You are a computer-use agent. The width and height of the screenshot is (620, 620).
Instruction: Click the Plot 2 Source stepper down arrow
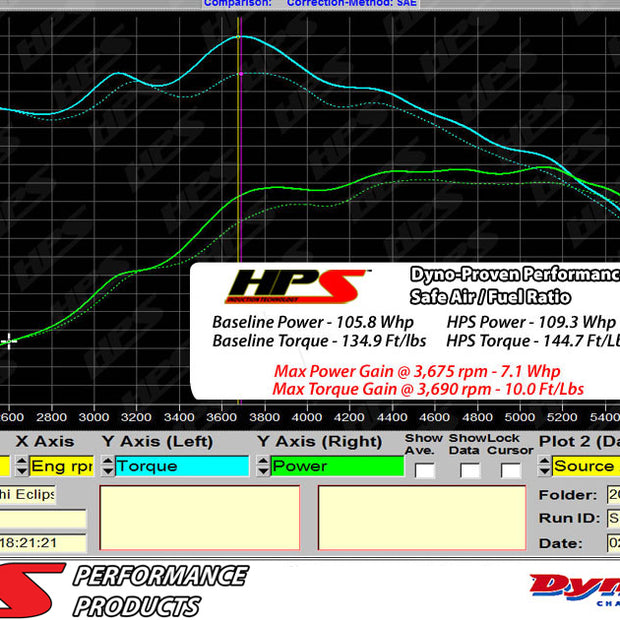(x=544, y=471)
